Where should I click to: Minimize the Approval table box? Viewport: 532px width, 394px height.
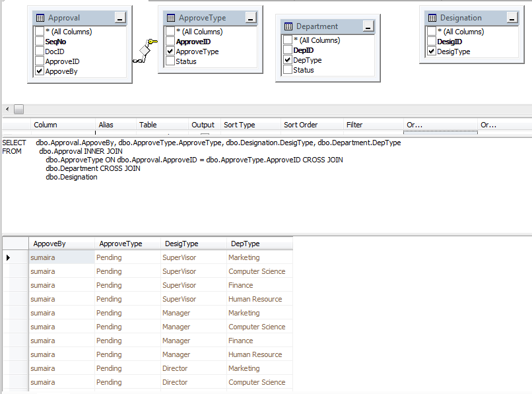coord(119,18)
